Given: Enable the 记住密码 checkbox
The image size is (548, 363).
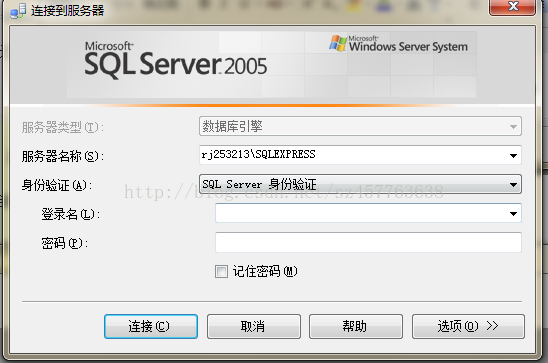Looking at the screenshot, I should point(221,271).
